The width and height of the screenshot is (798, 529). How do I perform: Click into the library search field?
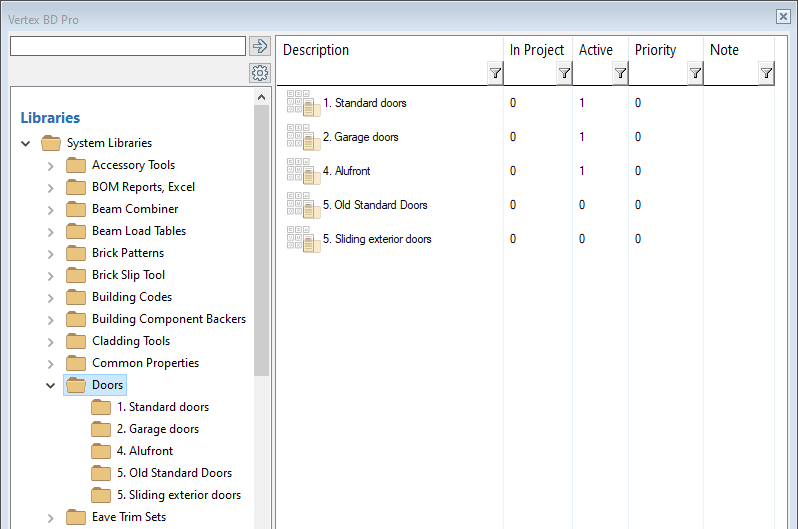coord(127,46)
